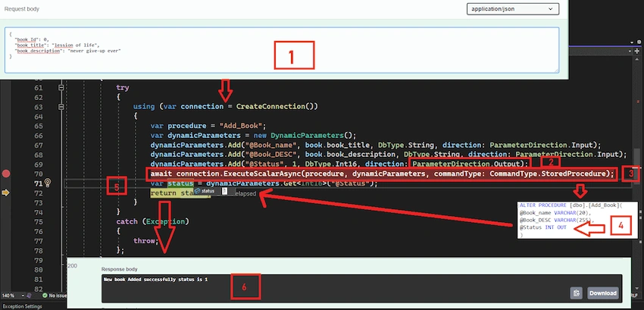Click "ALTER PROCEDURE" in the SQL snippet
644x310 pixels.
543,205
